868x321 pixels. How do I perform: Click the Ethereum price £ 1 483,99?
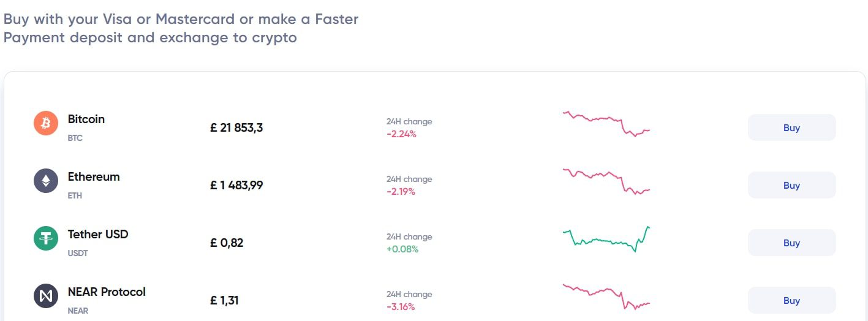click(x=236, y=186)
